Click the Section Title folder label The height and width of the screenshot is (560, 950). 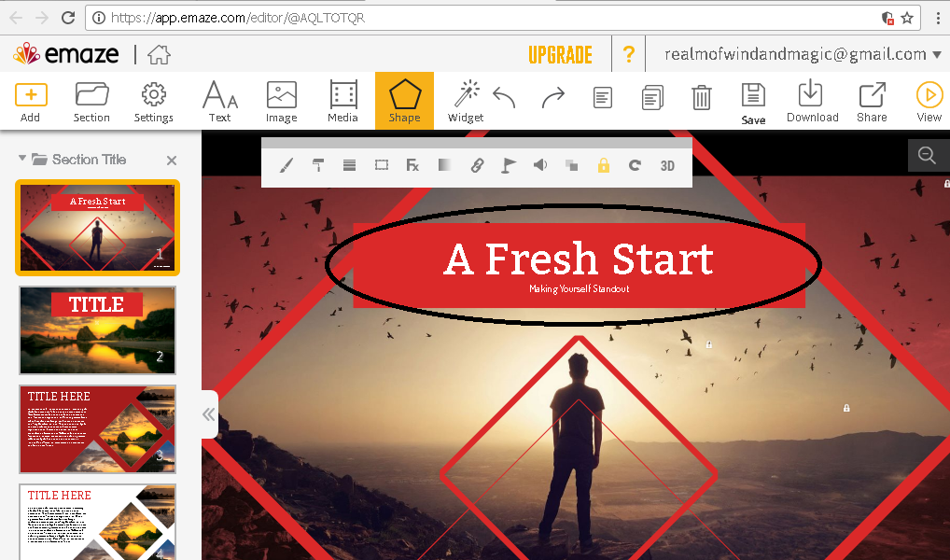pos(89,160)
